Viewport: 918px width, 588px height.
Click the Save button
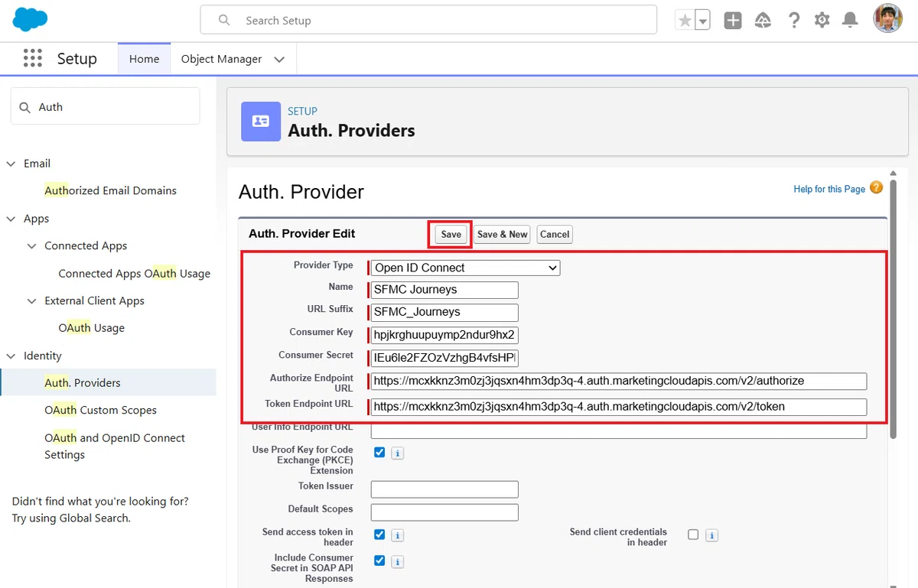click(451, 234)
